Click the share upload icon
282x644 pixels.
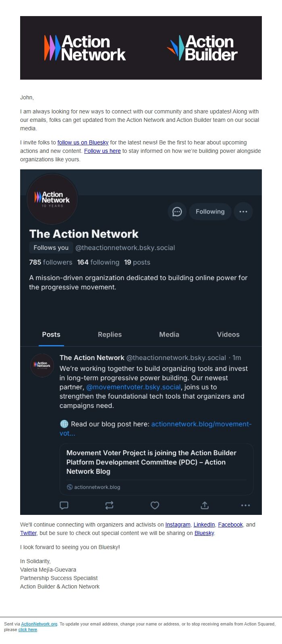click(x=205, y=505)
